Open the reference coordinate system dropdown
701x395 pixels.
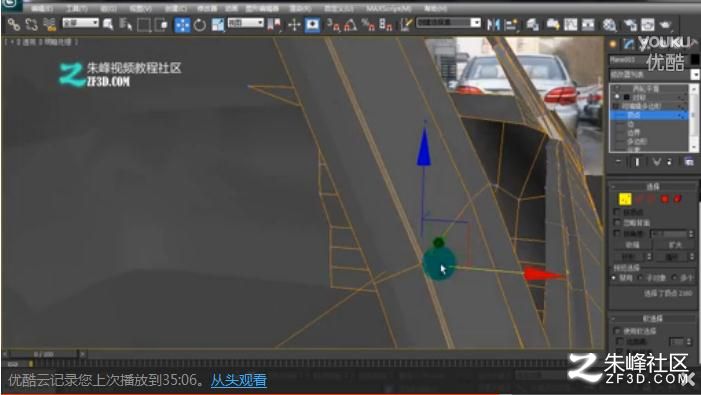click(x=245, y=22)
